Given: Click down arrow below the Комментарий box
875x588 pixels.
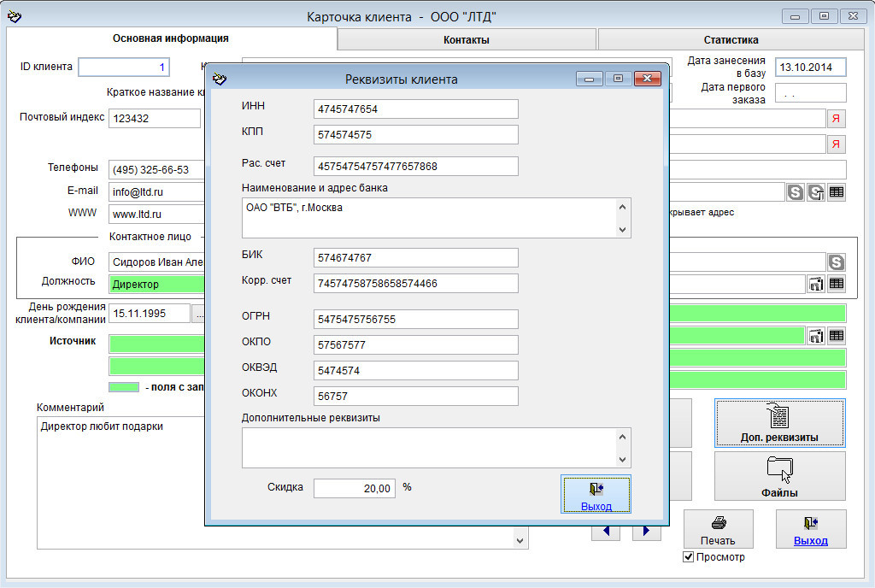Looking at the screenshot, I should 520,540.
